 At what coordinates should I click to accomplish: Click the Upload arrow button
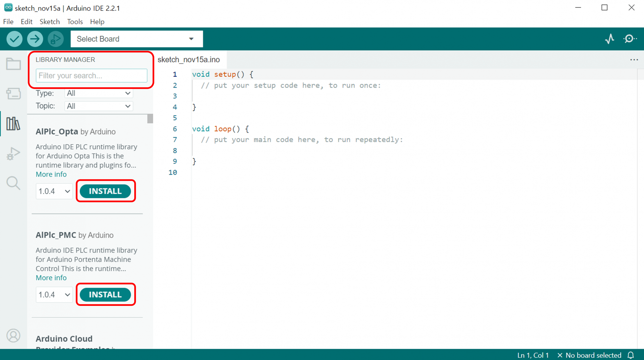point(35,39)
